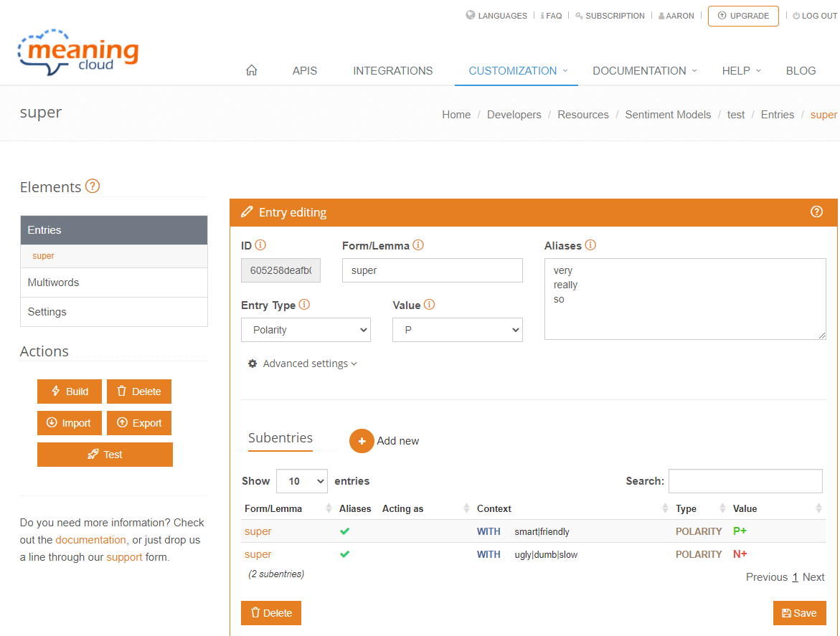Sort table by Form/Lemma column arrows
The width and height of the screenshot is (840, 636).
[329, 508]
